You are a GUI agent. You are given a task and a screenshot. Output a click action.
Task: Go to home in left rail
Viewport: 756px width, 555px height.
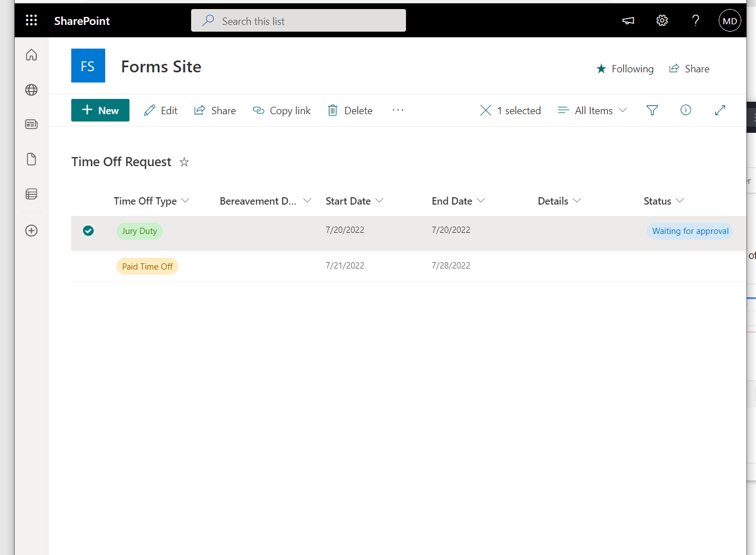(x=32, y=55)
